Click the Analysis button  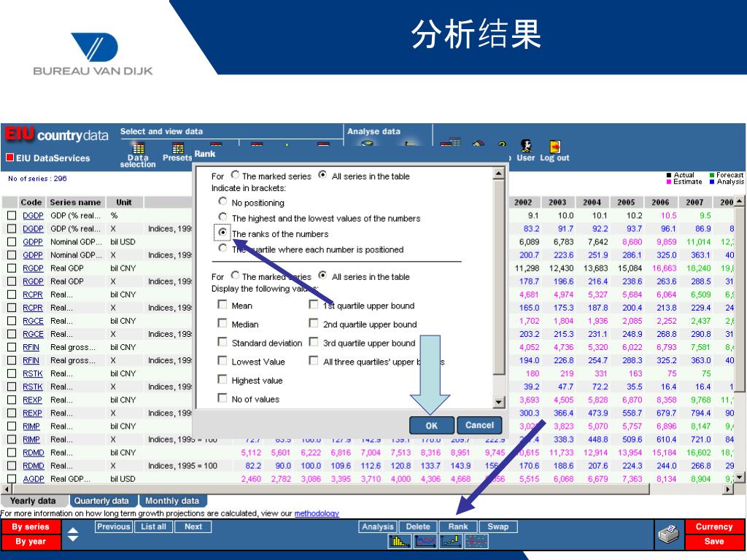[x=378, y=526]
